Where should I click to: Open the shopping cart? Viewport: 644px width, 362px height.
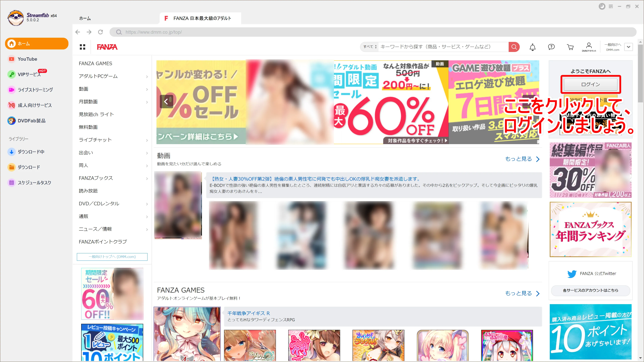coord(570,47)
